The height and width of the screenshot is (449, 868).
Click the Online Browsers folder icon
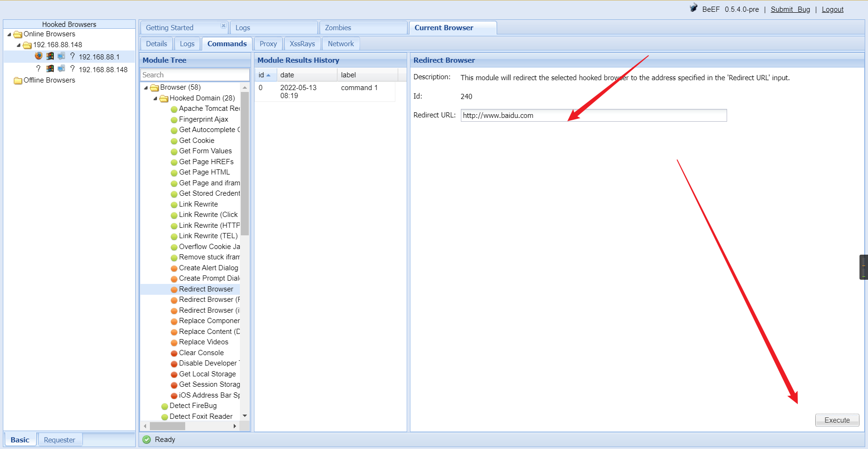(x=18, y=34)
